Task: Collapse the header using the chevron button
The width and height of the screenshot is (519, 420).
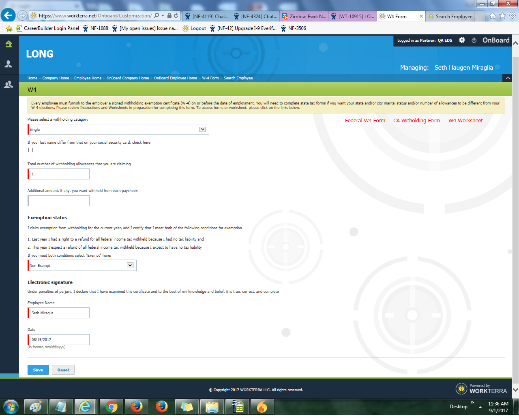Action: click(508, 78)
